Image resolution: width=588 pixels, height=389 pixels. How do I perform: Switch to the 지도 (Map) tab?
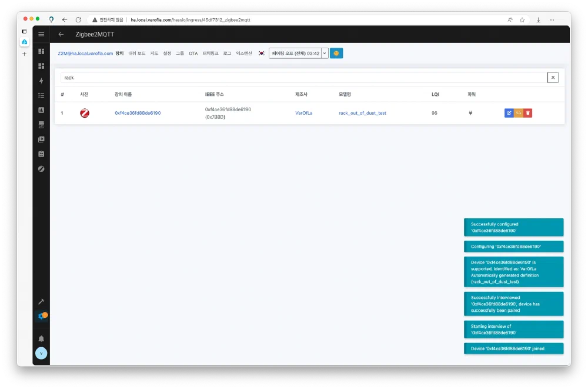tap(154, 53)
